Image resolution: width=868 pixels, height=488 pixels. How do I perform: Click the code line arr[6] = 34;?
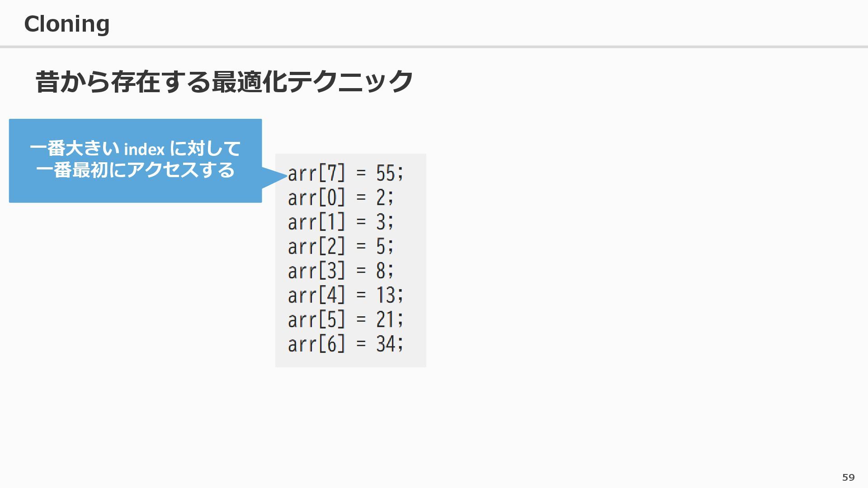click(345, 344)
